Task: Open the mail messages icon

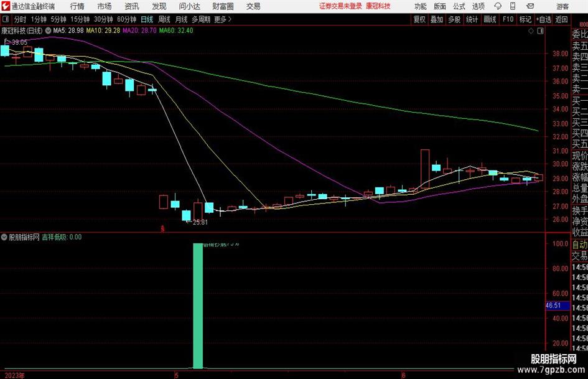Action: (530, 6)
